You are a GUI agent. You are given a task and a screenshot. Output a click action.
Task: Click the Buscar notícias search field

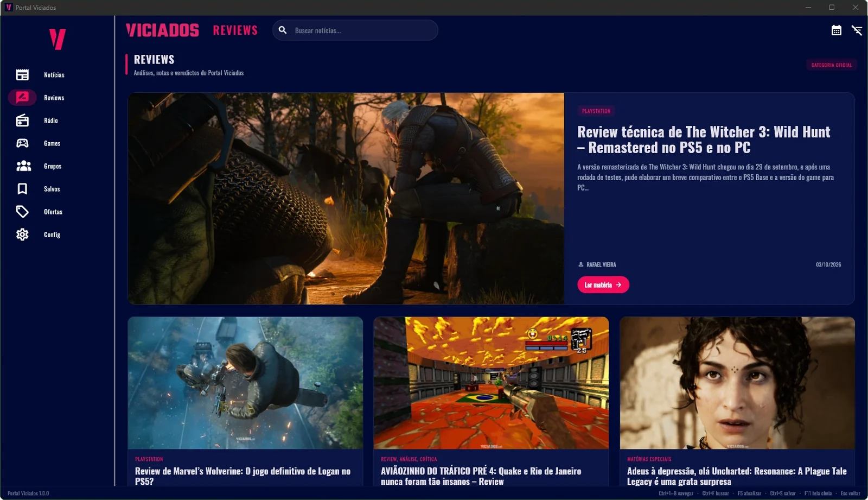pyautogui.click(x=355, y=30)
